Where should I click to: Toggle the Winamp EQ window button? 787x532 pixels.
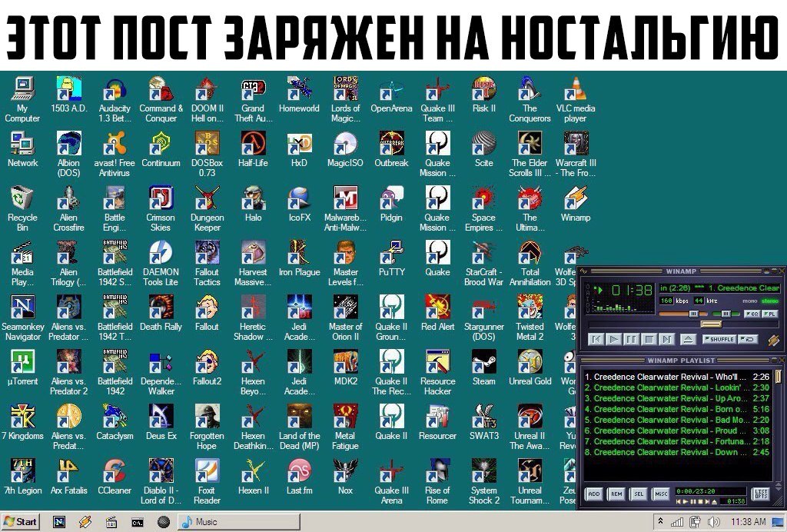pyautogui.click(x=751, y=314)
